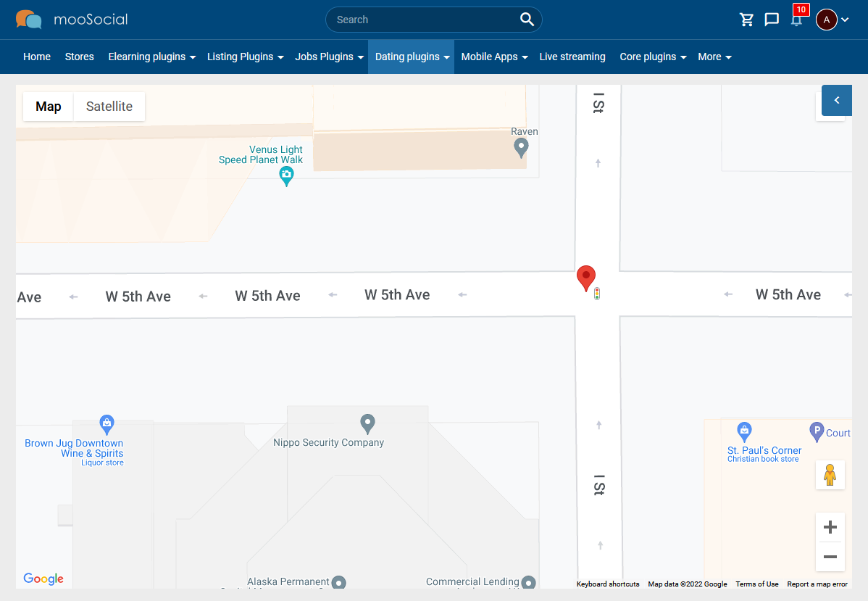This screenshot has width=868, height=601.
Task: Click the traffic light icon at intersection
Action: coord(597,294)
